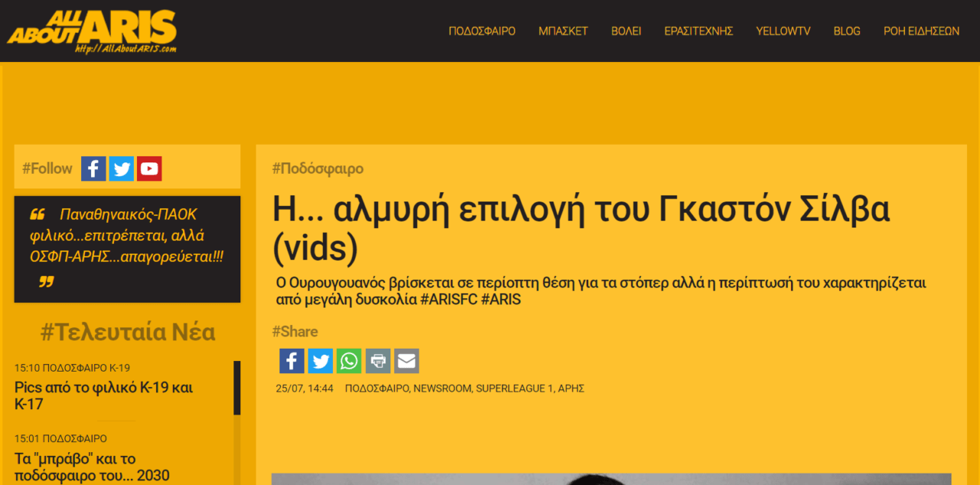Go to ΜΠΑΣΚΕΤ section in navigation
The width and height of the screenshot is (980, 485).
point(563,31)
